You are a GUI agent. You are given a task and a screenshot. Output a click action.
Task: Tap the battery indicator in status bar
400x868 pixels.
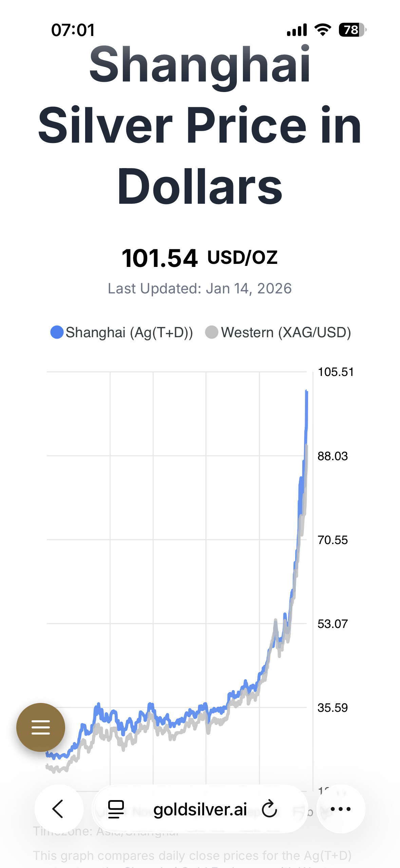click(352, 30)
